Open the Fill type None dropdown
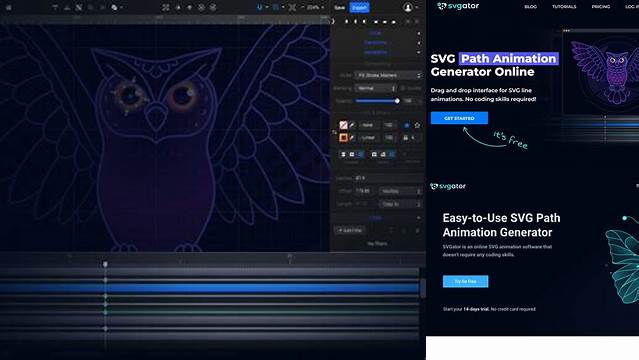This screenshot has width=639, height=360. point(368,125)
